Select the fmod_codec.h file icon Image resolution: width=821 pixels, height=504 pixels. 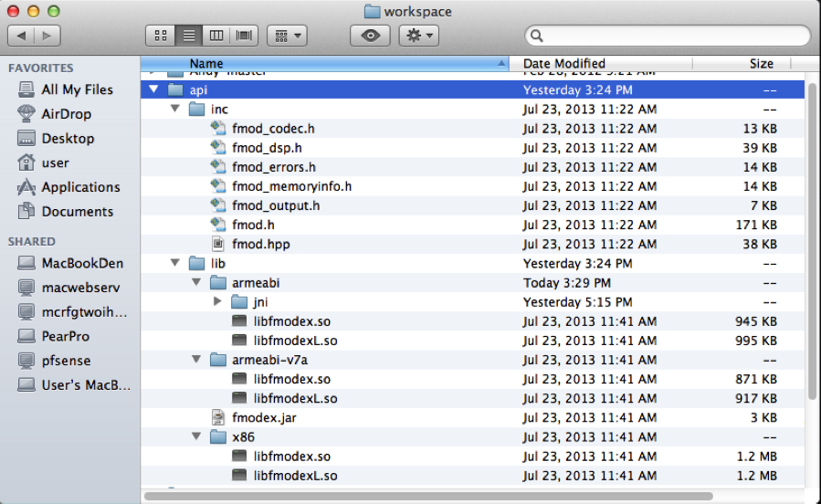pyautogui.click(x=218, y=128)
